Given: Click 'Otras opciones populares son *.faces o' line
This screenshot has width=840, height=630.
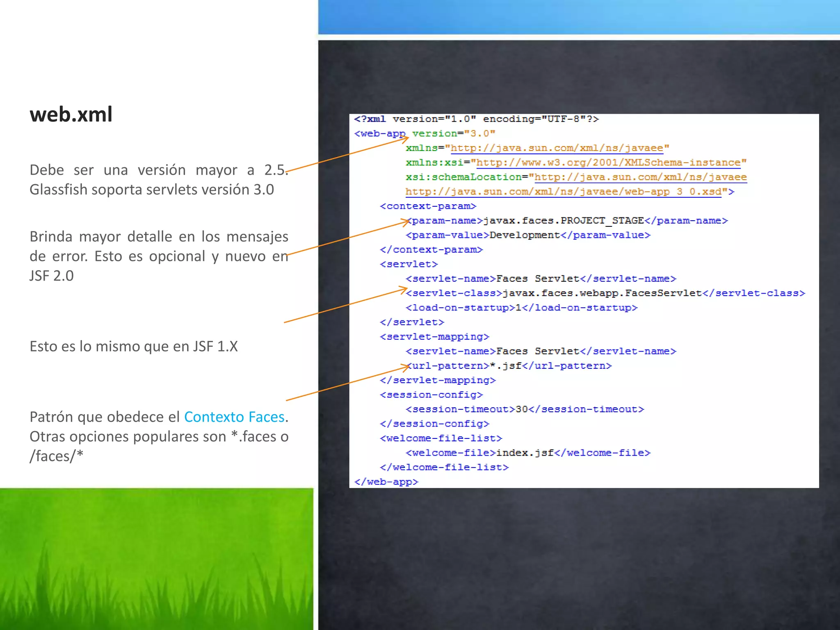Looking at the screenshot, I should (x=159, y=436).
